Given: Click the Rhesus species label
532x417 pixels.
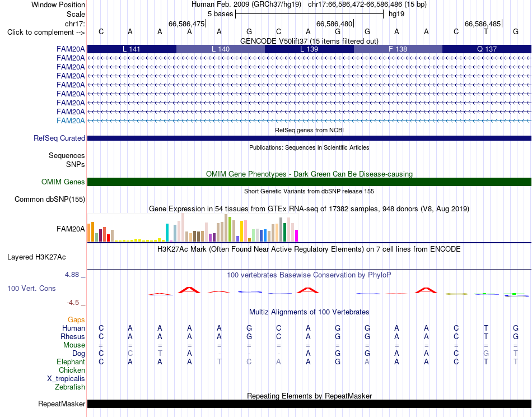Looking at the screenshot, I should tap(73, 336).
